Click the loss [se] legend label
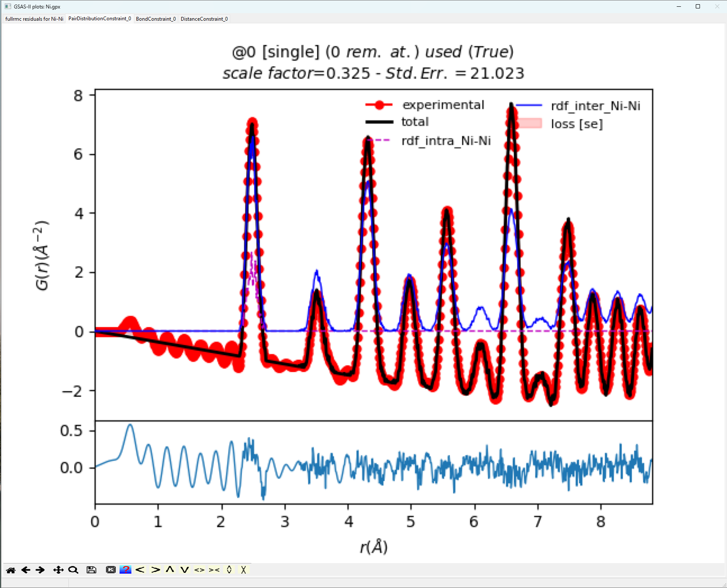This screenshot has width=727, height=588. tap(577, 124)
